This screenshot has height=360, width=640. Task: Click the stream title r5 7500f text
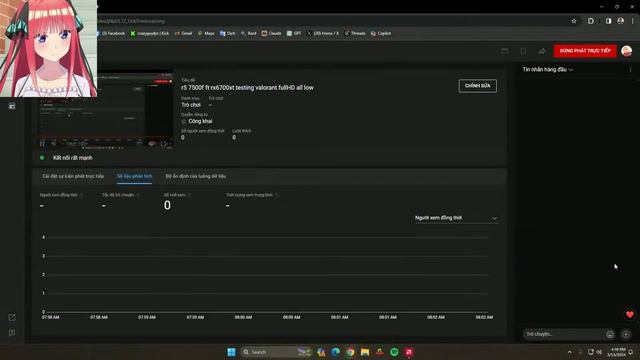pyautogui.click(x=247, y=87)
